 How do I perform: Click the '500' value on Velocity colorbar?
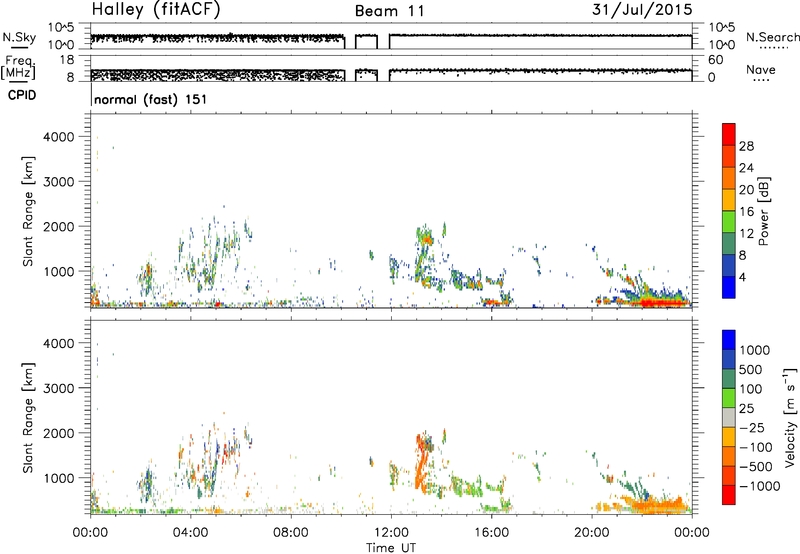click(x=751, y=370)
